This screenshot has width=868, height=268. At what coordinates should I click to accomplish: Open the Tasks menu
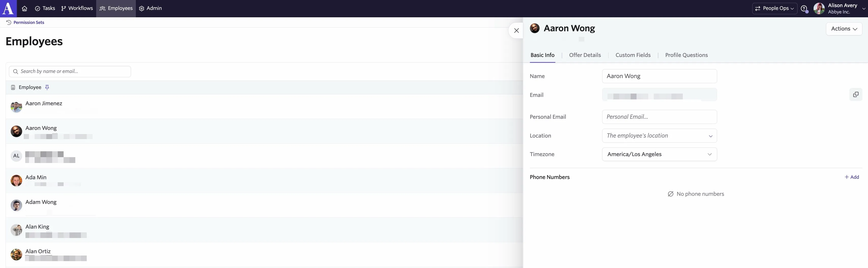[45, 8]
